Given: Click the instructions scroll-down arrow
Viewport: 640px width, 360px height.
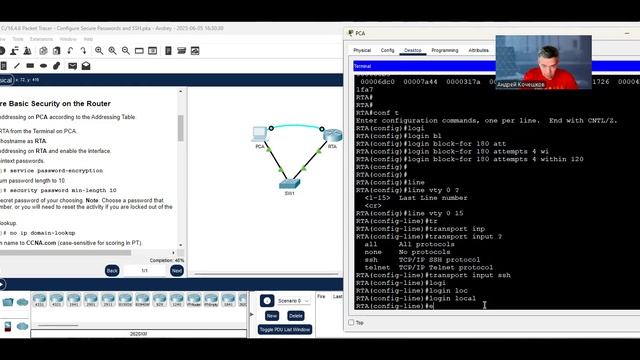Looking at the screenshot, I should (x=180, y=245).
